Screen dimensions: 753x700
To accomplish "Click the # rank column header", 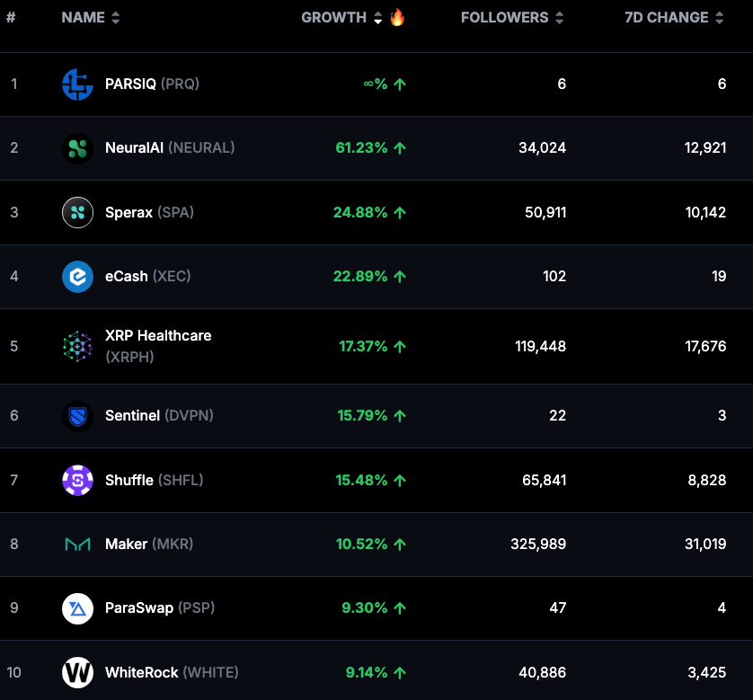I will tap(11, 17).
